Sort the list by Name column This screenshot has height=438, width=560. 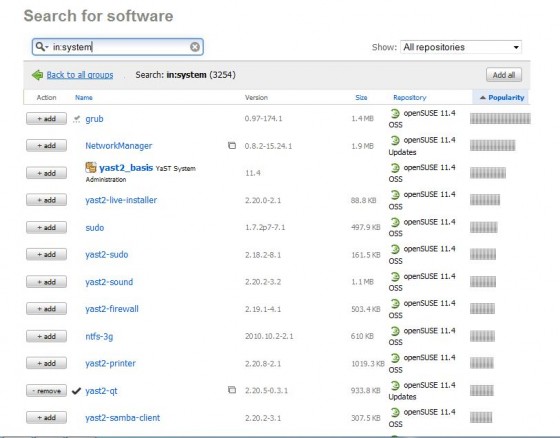(x=84, y=98)
